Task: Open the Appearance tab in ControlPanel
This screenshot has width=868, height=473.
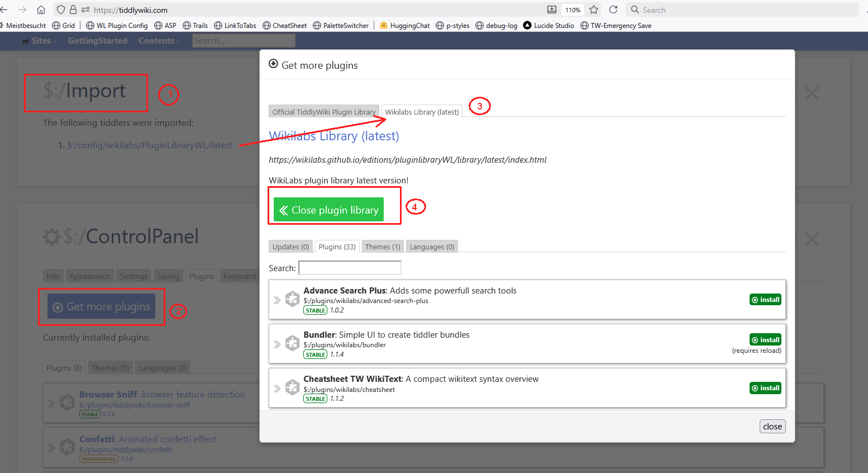Action: click(x=90, y=276)
